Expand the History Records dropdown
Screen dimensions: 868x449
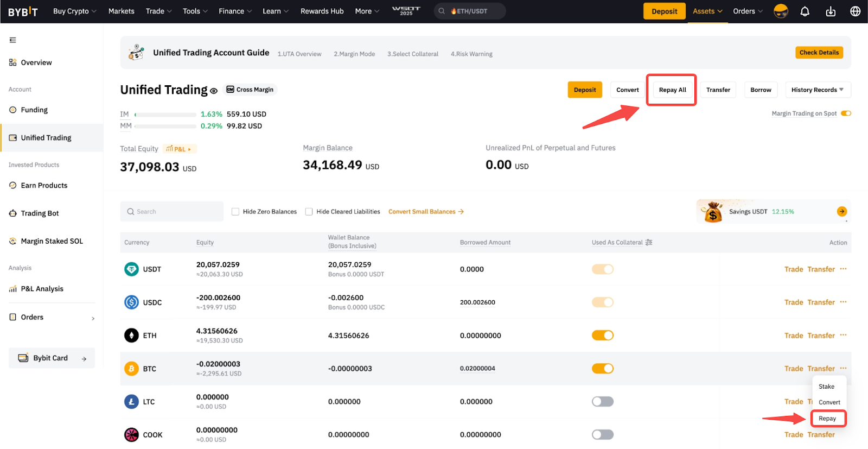pyautogui.click(x=817, y=90)
